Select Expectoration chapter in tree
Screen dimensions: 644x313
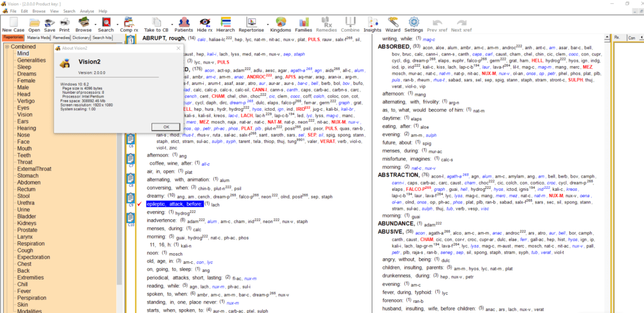click(x=33, y=257)
